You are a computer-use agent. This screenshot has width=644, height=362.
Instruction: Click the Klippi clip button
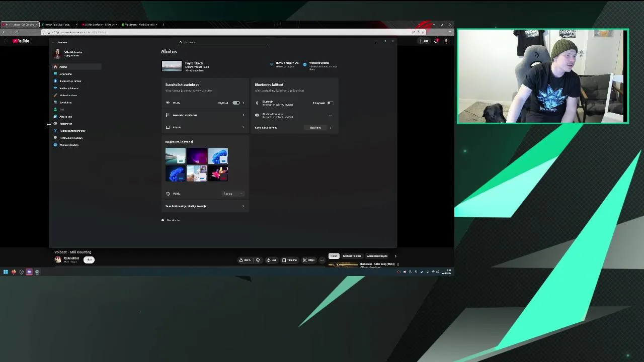(309, 260)
